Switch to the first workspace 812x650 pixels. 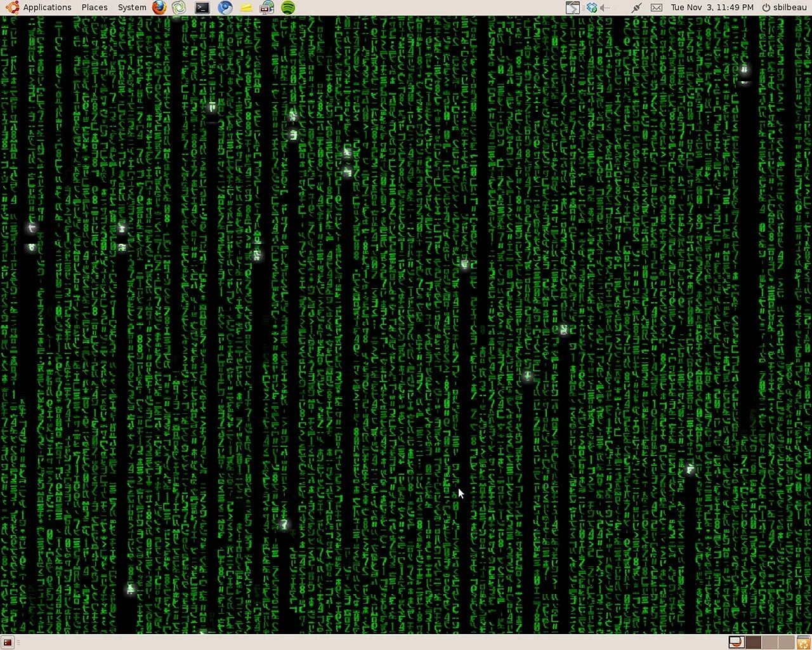click(x=736, y=642)
